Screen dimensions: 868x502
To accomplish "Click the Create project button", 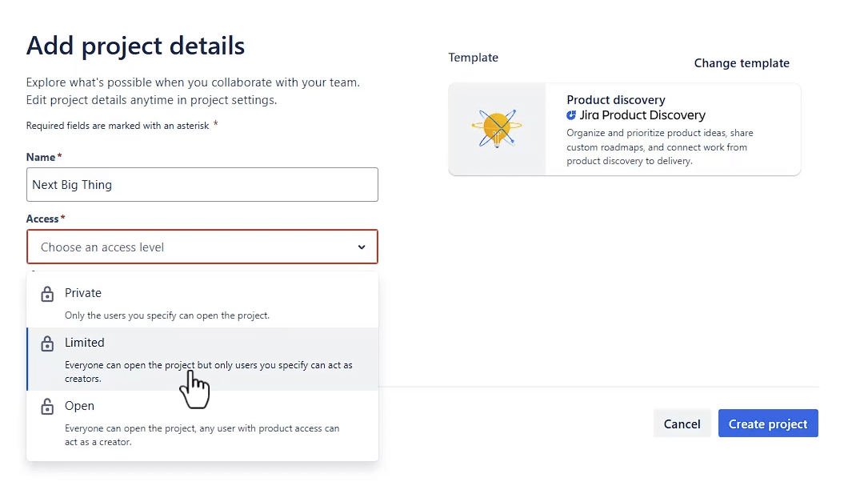I will [768, 424].
